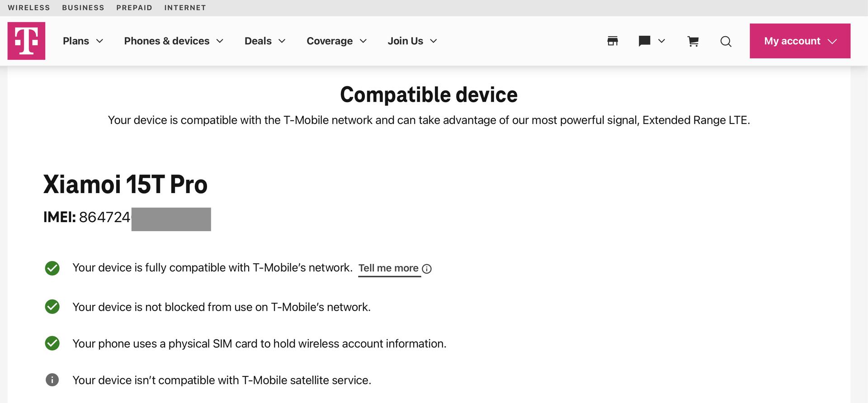This screenshot has width=868, height=403.
Task: Open the Join Us dropdown
Action: tap(412, 41)
